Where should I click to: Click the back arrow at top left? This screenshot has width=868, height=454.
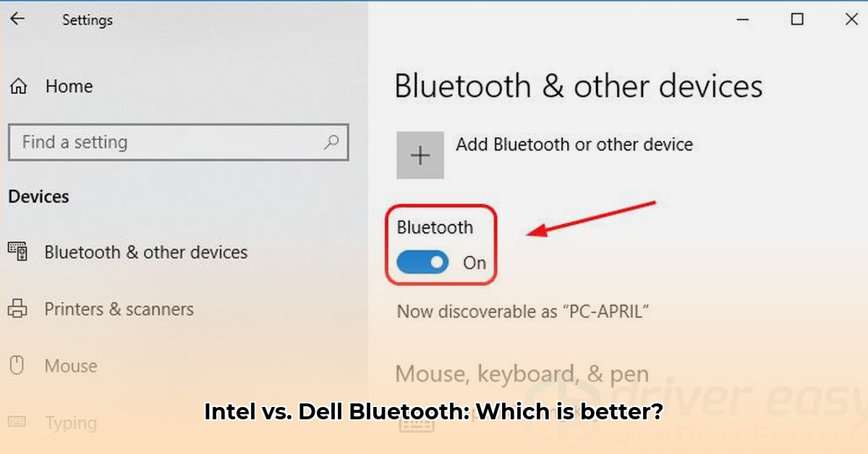[x=16, y=19]
